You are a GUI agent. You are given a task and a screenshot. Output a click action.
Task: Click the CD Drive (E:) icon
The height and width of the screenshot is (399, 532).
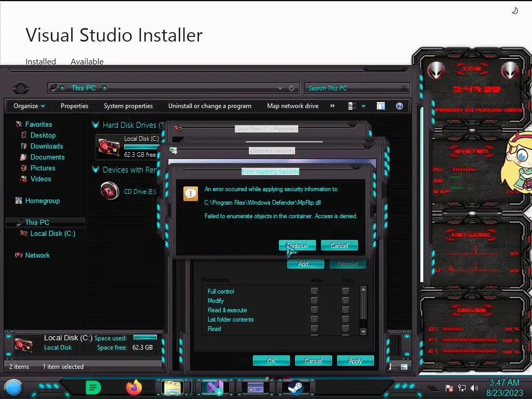110,190
